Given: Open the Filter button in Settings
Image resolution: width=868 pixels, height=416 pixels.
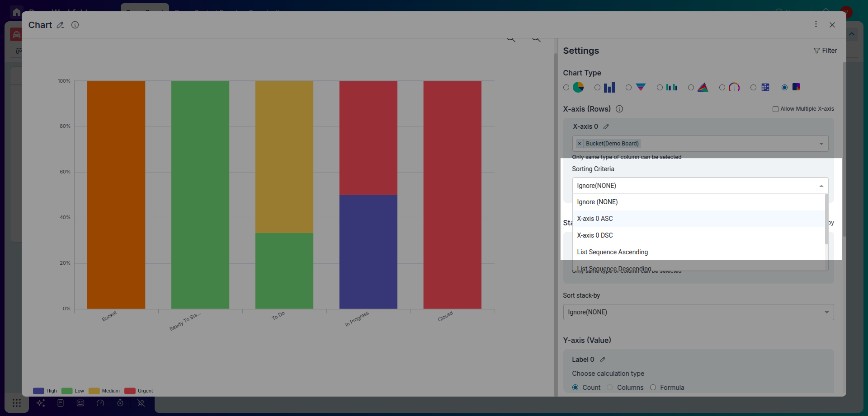Looking at the screenshot, I should point(826,51).
